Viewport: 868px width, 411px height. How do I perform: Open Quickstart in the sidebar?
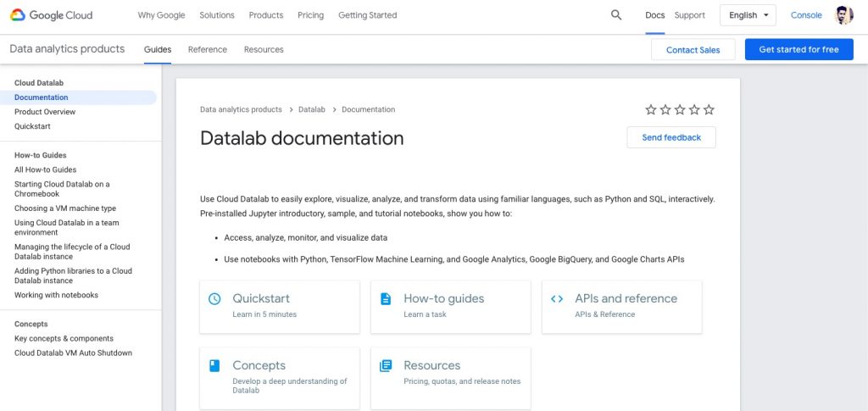[x=32, y=126]
